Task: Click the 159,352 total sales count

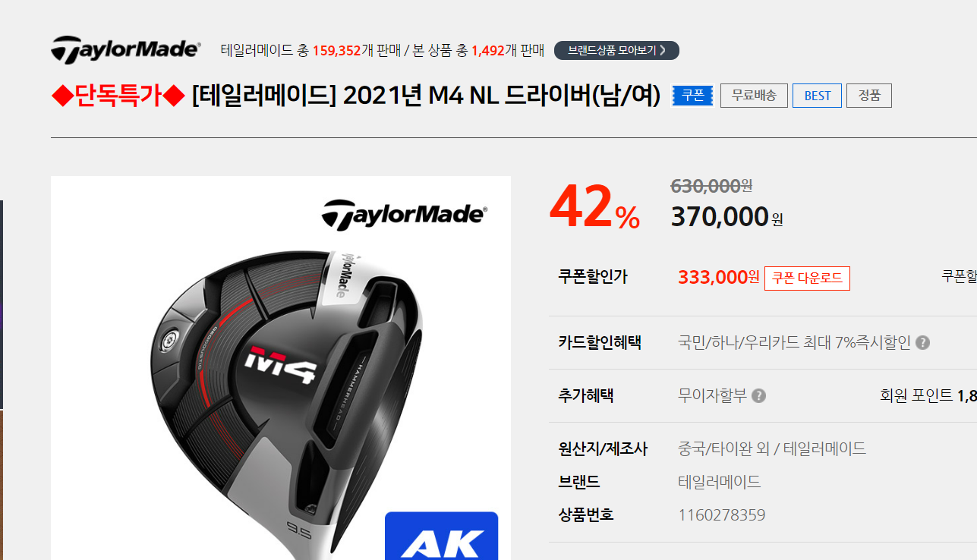Action: pos(336,51)
